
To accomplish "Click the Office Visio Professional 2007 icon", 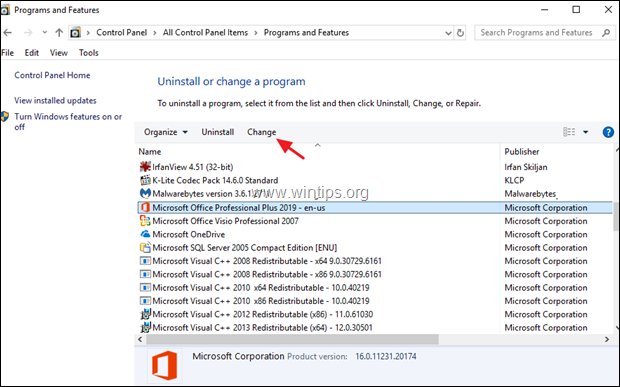I will 145,221.
